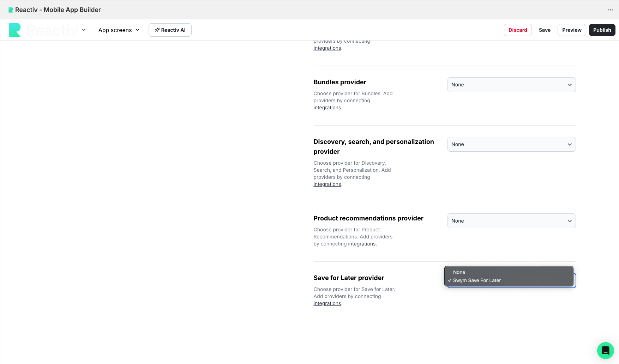Screen dimensions: 619x364
Task: Open the chat support bubble
Action: (x=605, y=350)
